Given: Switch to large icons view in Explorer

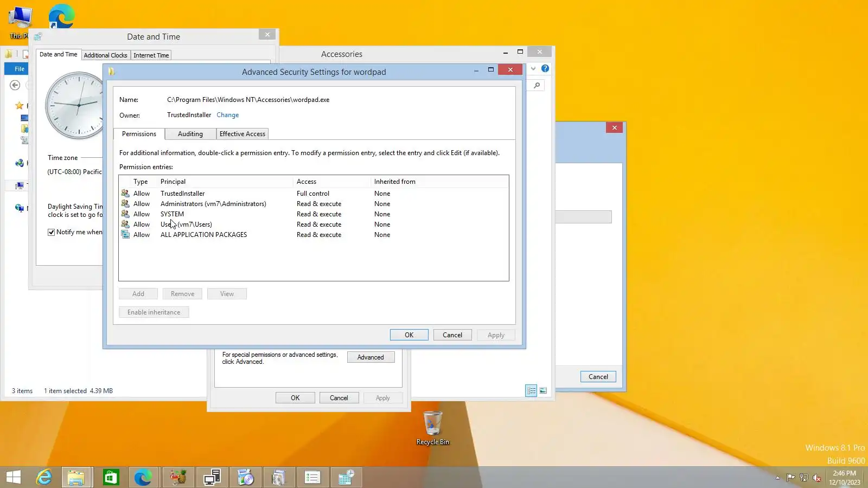Looking at the screenshot, I should point(543,390).
